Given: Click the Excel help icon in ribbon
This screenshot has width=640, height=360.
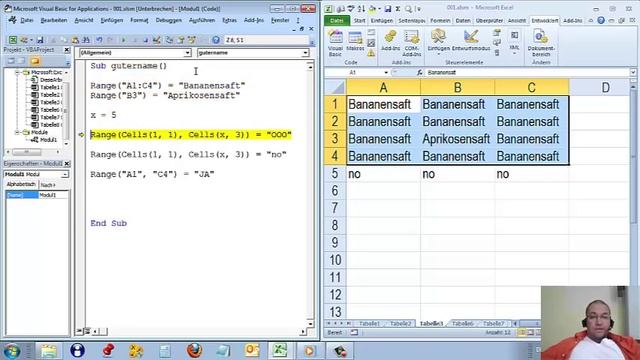Looking at the screenshot, I should (x=601, y=20).
